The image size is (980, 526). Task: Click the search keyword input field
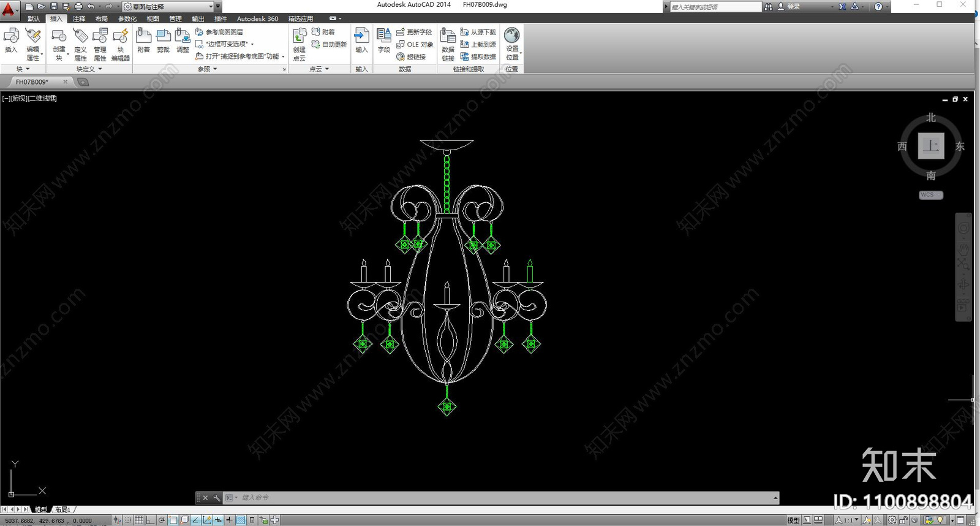(715, 7)
